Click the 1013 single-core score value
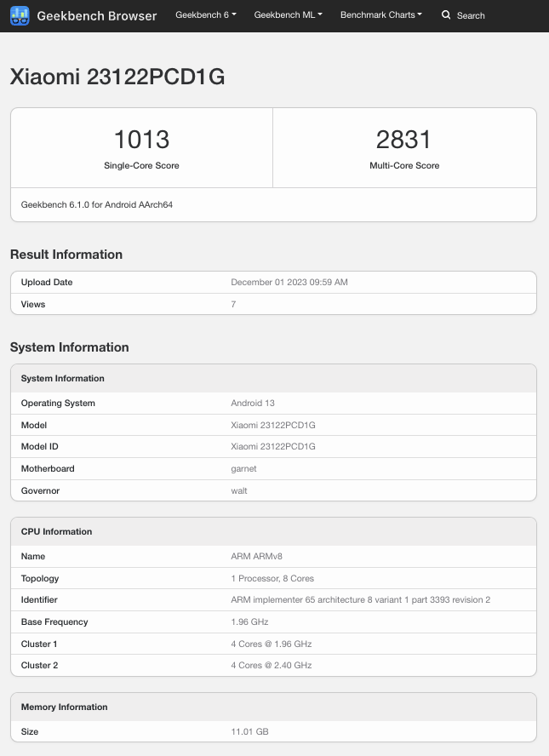This screenshot has width=549, height=756. (141, 139)
